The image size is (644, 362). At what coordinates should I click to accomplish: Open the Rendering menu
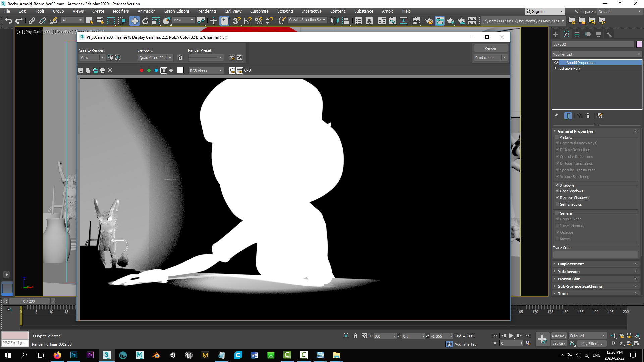pyautogui.click(x=206, y=11)
